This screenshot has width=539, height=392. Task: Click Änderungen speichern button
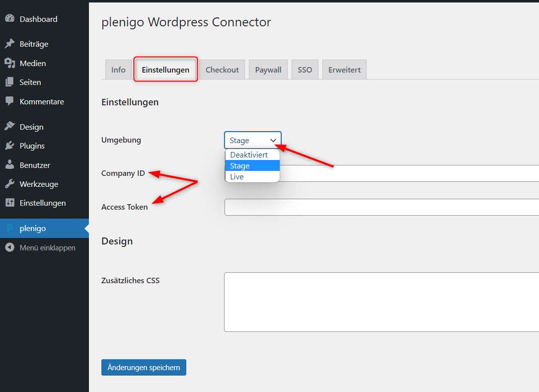pyautogui.click(x=144, y=367)
